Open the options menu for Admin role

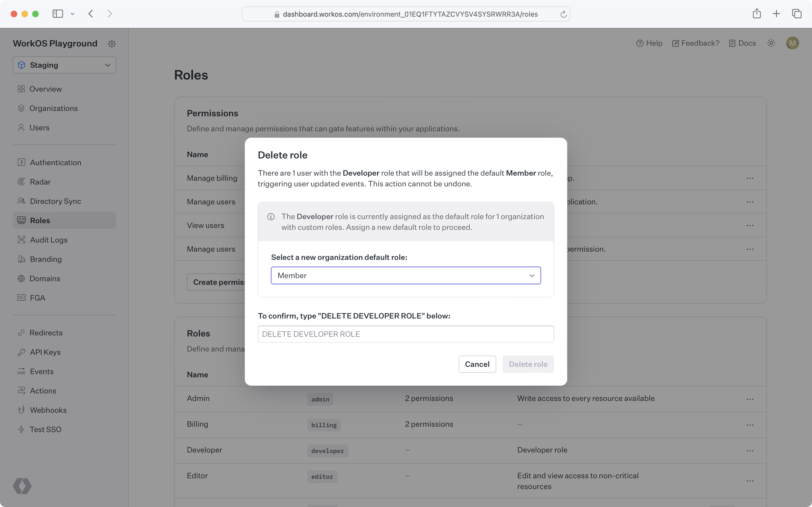click(x=750, y=399)
